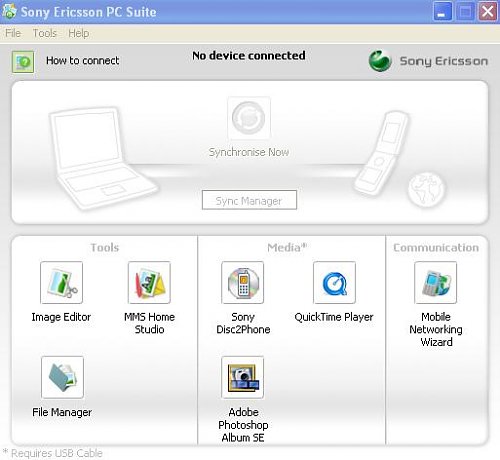
Task: Click the How to connect text link
Action: [x=82, y=61]
